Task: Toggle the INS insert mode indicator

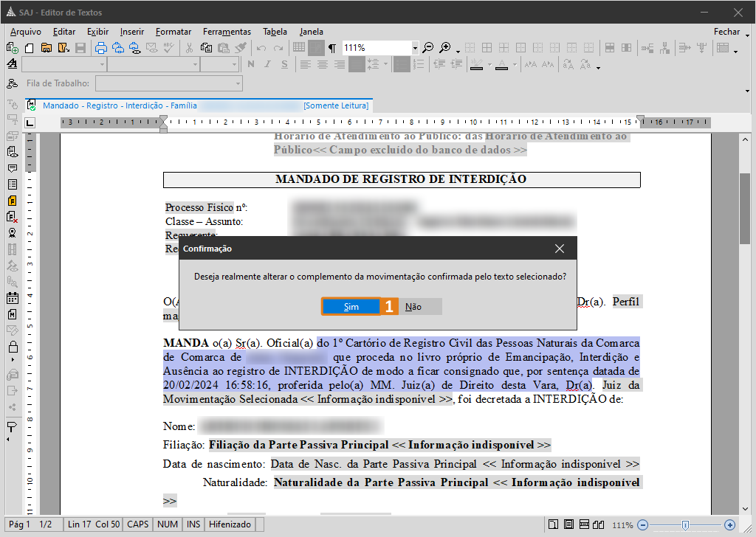Action: pyautogui.click(x=193, y=524)
